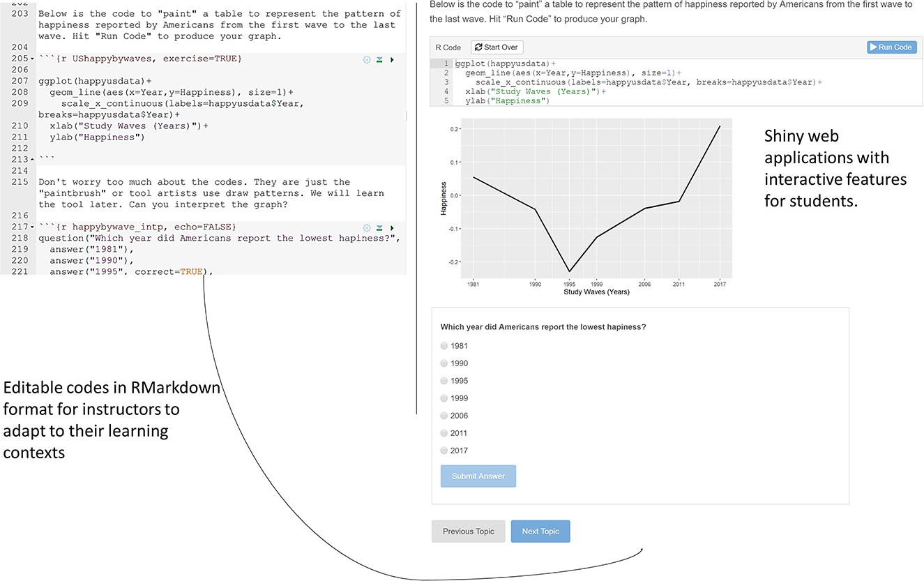Select the 1990 answer option

click(444, 363)
